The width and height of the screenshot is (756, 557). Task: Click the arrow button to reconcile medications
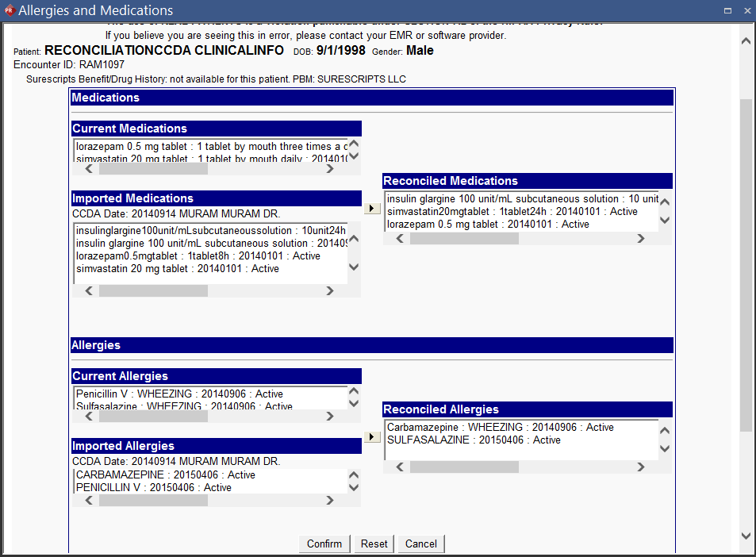pos(371,209)
